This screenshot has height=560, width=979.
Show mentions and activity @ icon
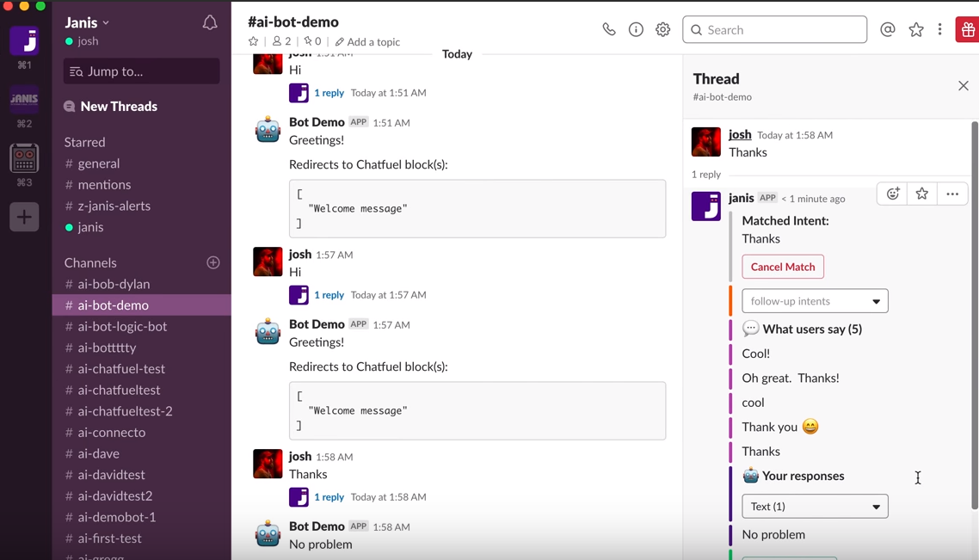click(x=887, y=29)
